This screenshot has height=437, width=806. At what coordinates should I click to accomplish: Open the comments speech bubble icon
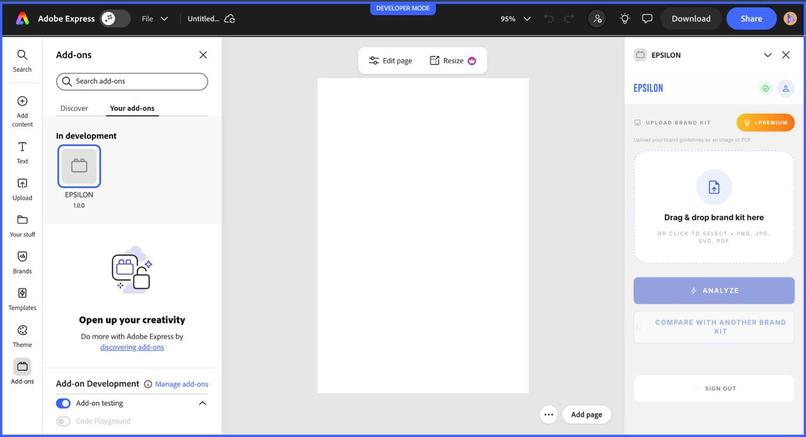[x=647, y=19]
